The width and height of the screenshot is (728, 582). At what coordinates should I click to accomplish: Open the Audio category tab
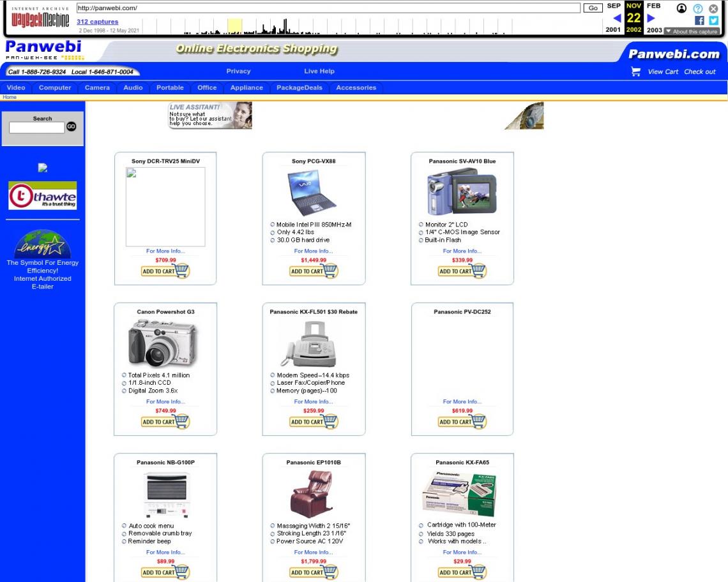coord(133,87)
